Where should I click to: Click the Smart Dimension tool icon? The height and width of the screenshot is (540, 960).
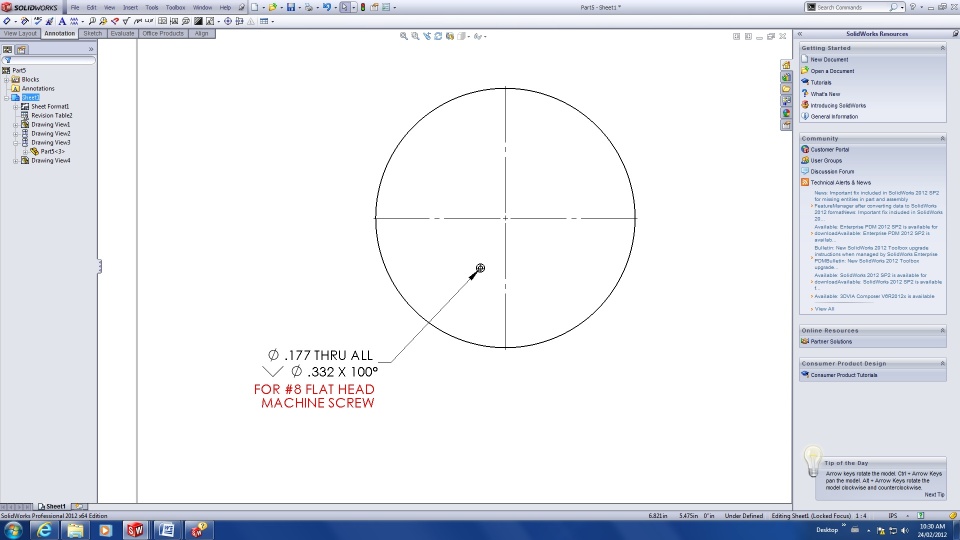pos(7,21)
